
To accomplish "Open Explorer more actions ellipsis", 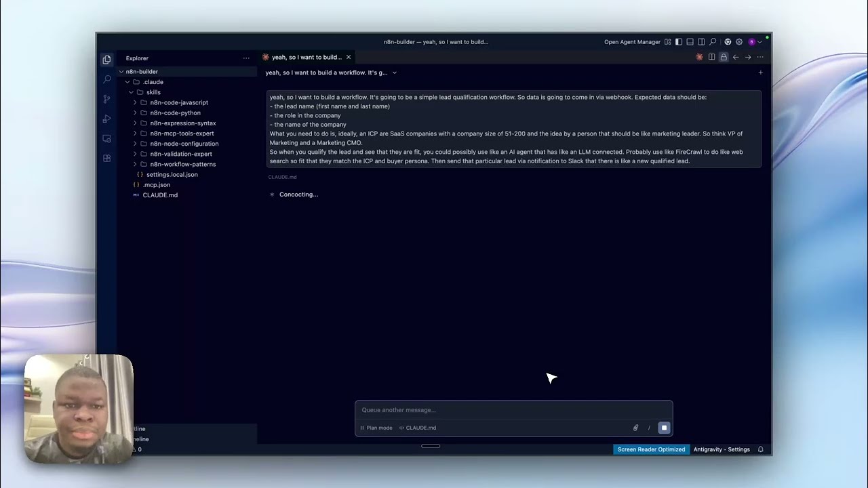I will coord(246,58).
